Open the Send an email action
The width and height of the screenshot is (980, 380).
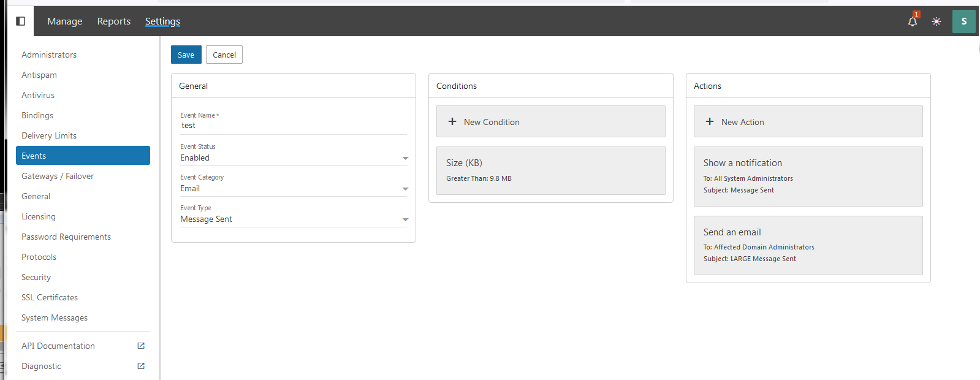point(808,245)
